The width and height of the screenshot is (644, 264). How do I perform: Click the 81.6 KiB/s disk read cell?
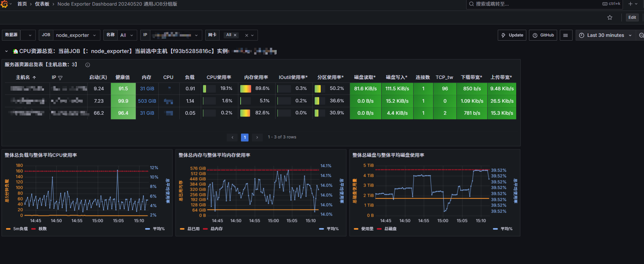coord(365,89)
